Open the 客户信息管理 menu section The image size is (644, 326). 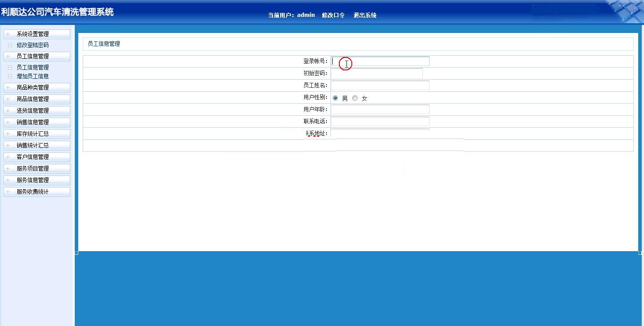pyautogui.click(x=36, y=157)
